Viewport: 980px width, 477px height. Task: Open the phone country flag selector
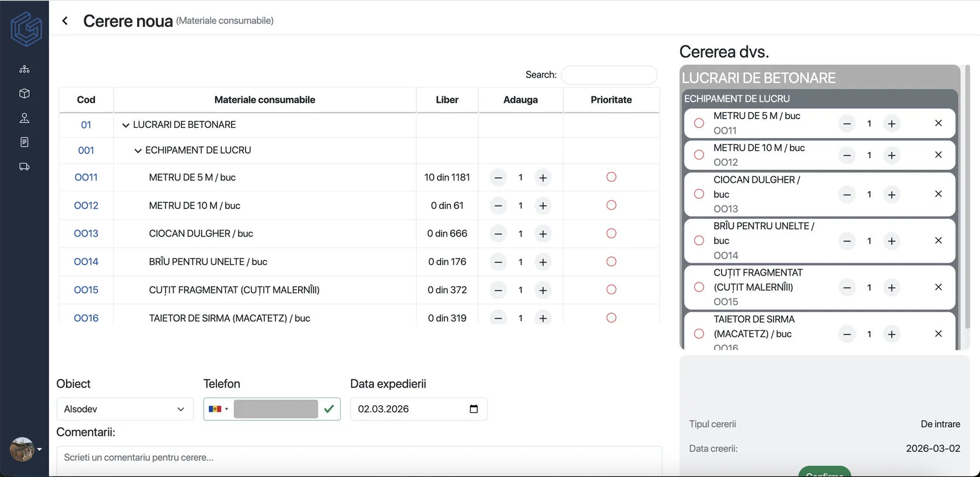[218, 409]
